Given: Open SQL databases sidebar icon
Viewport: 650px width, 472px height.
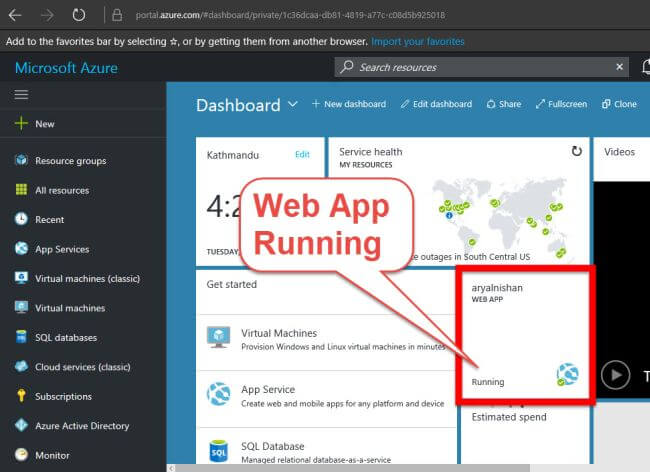Looking at the screenshot, I should (21, 337).
